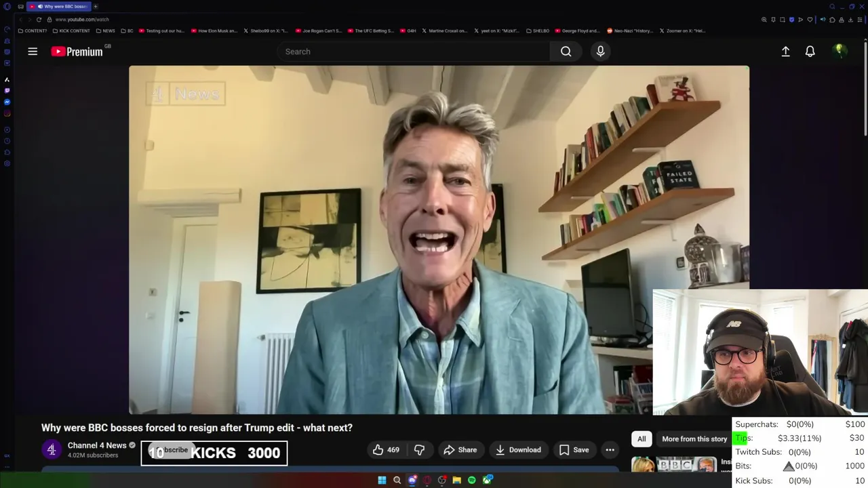Open YouTube notifications bell

pyautogui.click(x=810, y=52)
